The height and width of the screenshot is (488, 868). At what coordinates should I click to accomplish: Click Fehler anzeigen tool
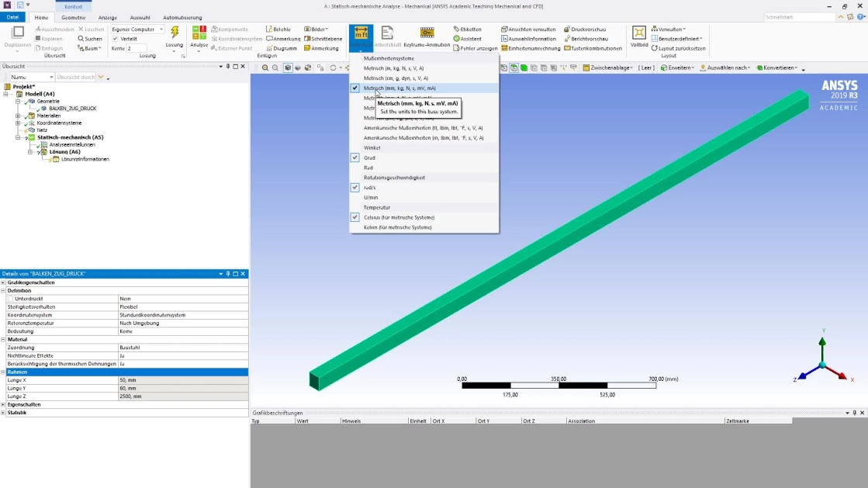click(475, 48)
